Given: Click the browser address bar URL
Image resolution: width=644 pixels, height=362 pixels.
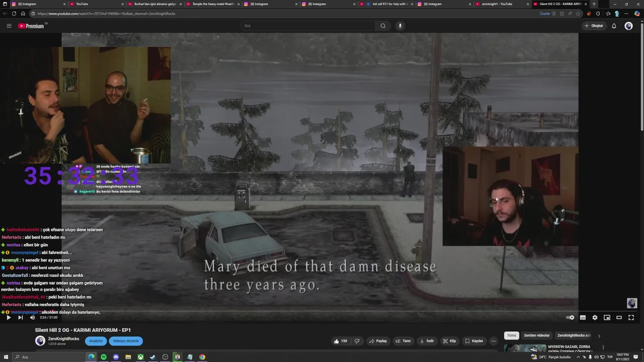Looking at the screenshot, I should tap(107, 14).
